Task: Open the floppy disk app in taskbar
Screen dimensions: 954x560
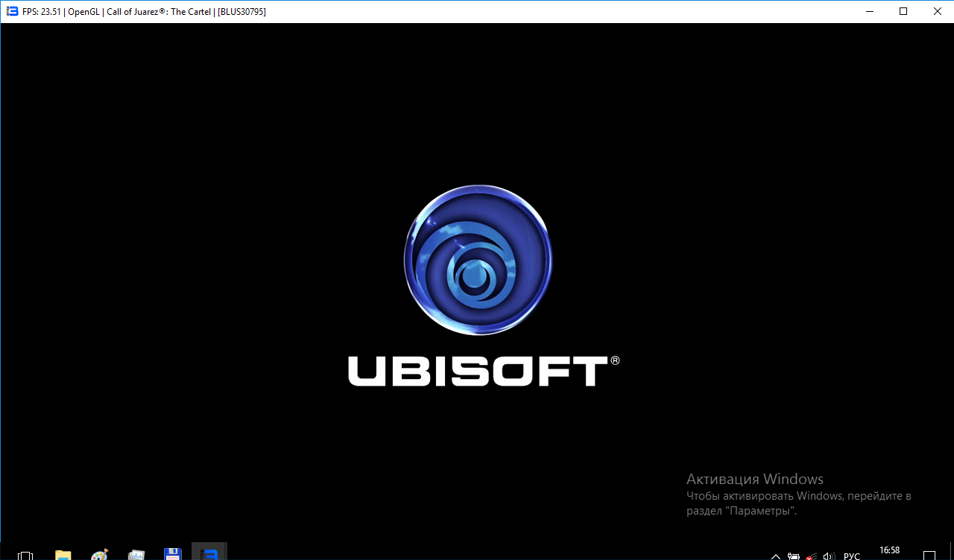Action: pos(173,555)
